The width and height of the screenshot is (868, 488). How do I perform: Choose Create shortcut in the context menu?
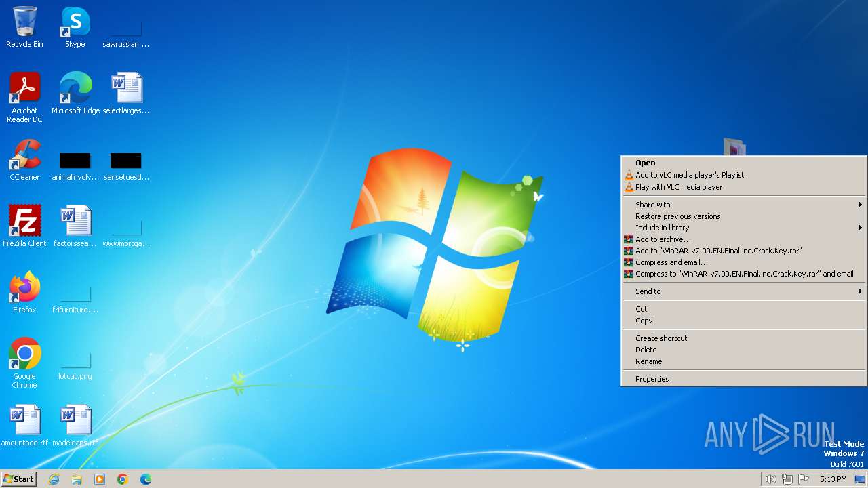pyautogui.click(x=744, y=338)
